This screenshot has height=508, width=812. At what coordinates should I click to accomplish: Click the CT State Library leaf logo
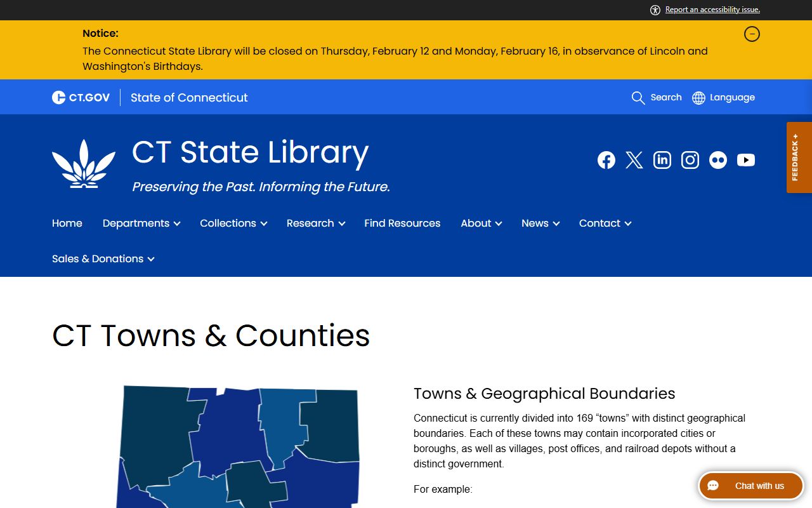pyautogui.click(x=84, y=164)
